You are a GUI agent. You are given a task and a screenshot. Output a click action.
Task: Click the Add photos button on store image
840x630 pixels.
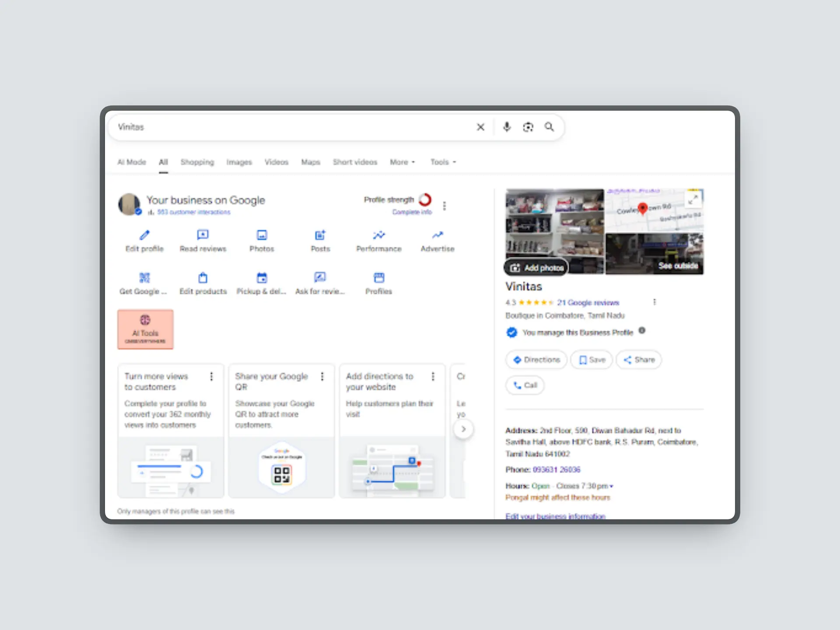(x=536, y=268)
